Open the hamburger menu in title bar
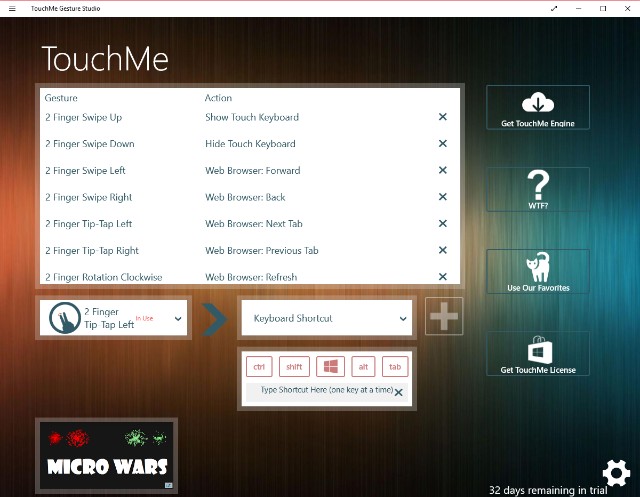This screenshot has height=497, width=640. (12, 9)
